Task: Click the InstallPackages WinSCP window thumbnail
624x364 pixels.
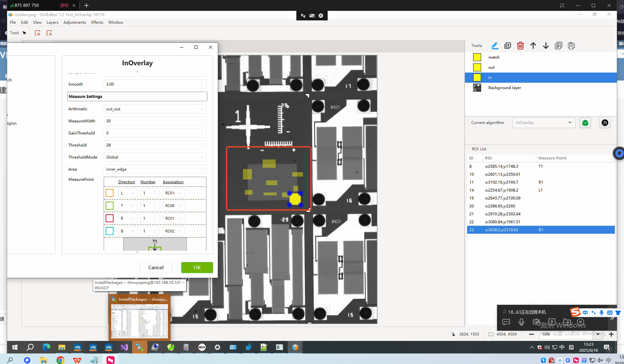Action: tap(139, 318)
